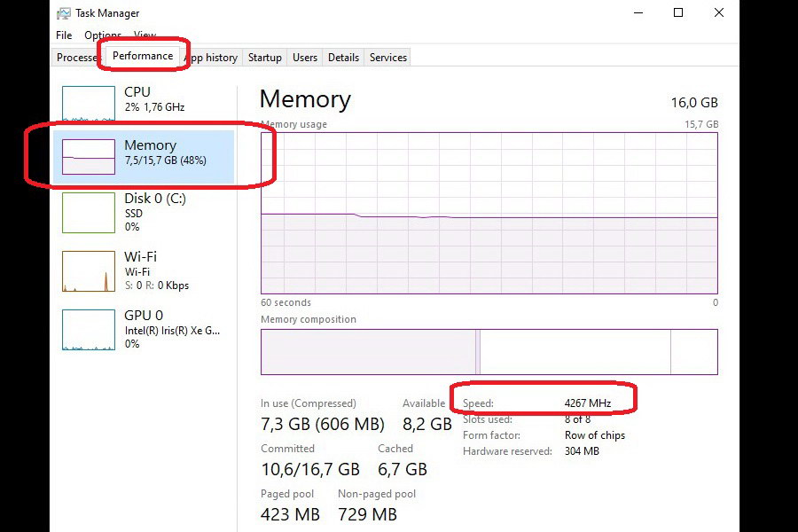This screenshot has height=532, width=798.
Task: Switch to the Processes tab
Action: point(77,58)
